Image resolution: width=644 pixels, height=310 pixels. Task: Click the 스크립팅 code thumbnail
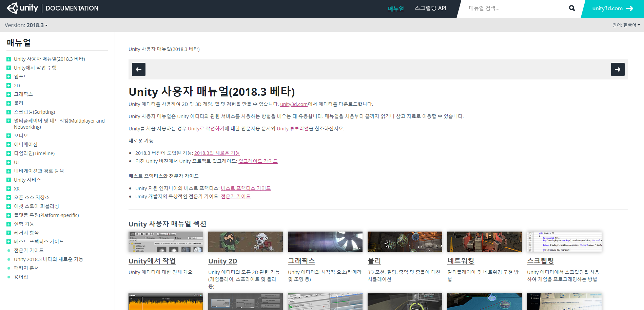(x=564, y=242)
